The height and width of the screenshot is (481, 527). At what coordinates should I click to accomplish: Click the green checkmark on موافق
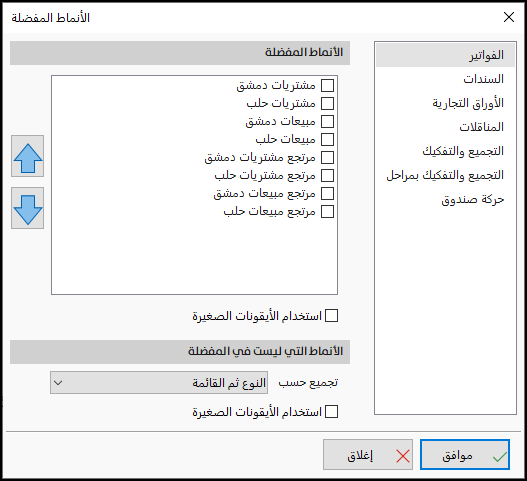(499, 456)
